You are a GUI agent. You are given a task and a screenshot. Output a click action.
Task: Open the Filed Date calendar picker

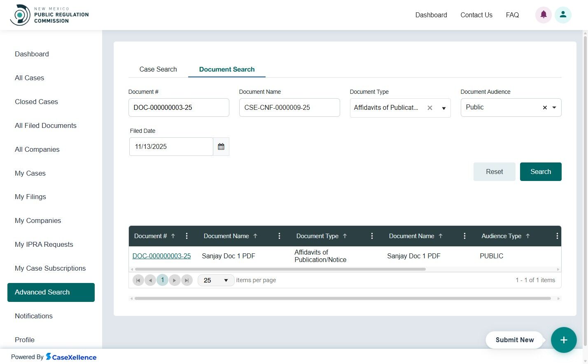point(221,146)
